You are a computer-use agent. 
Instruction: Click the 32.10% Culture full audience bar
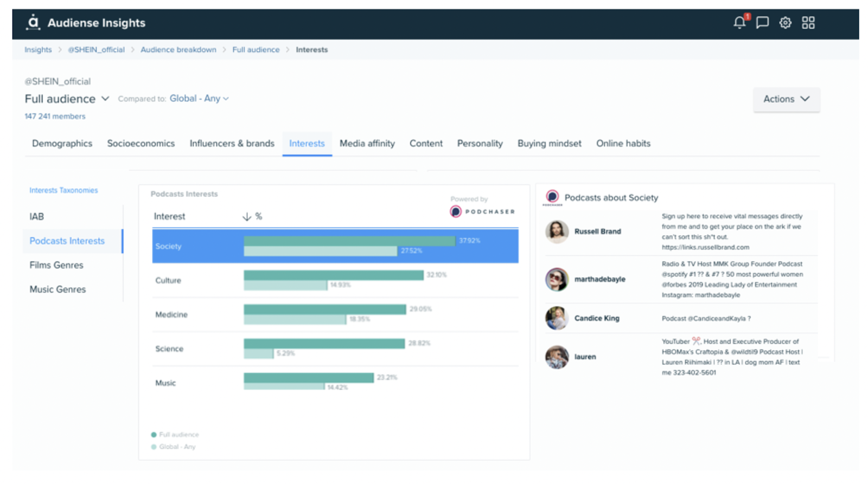point(334,275)
